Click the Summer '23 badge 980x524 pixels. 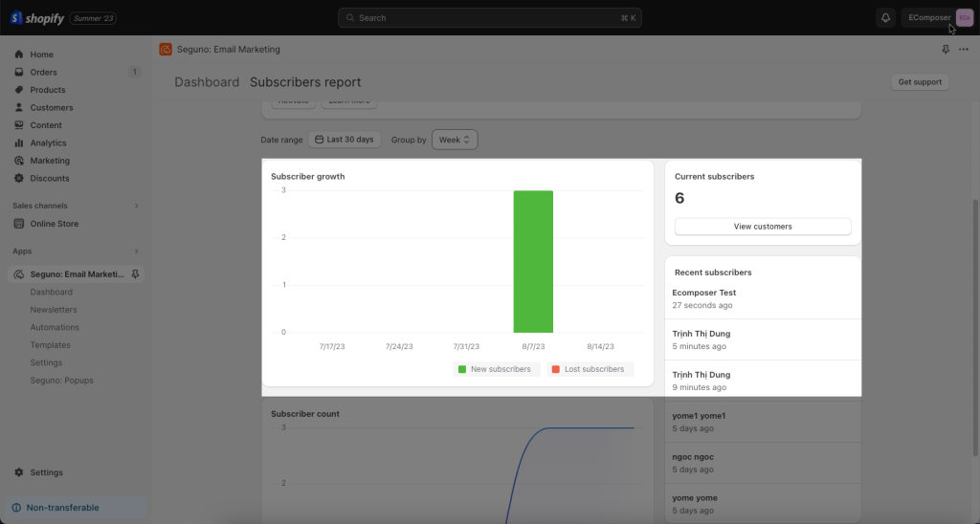[x=93, y=18]
